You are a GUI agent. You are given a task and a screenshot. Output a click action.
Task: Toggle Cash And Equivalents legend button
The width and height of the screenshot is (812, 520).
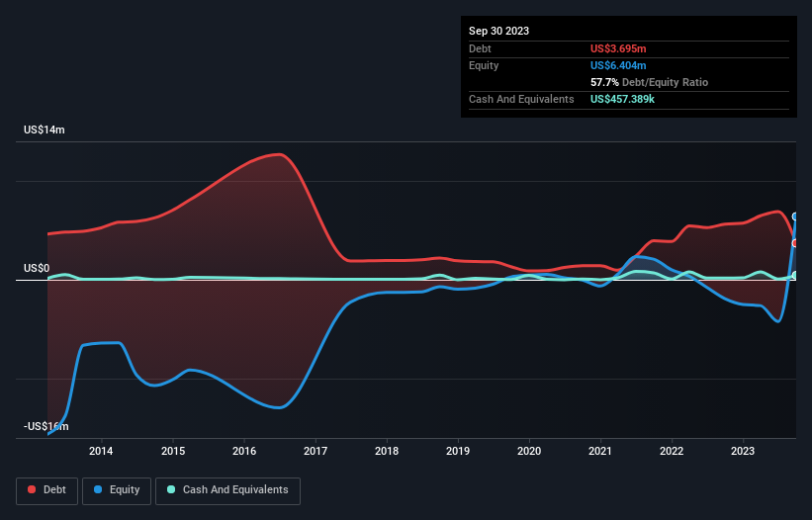click(x=227, y=490)
